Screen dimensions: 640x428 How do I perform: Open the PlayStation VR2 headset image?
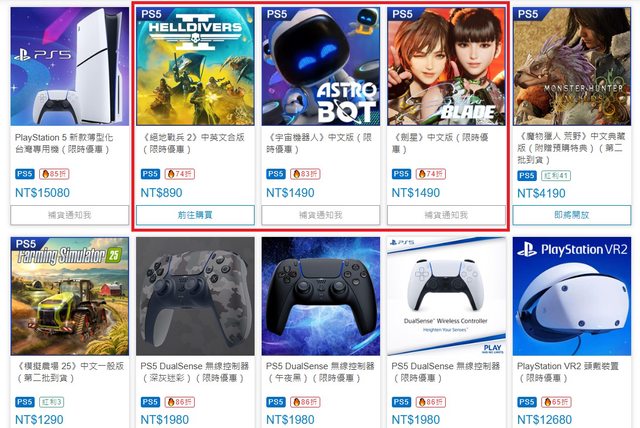(x=571, y=296)
